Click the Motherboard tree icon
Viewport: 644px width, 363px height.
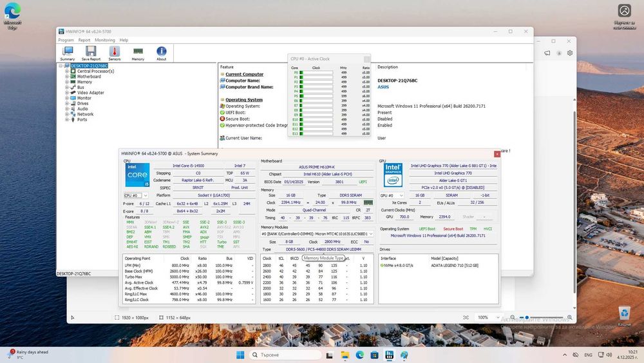click(x=73, y=77)
